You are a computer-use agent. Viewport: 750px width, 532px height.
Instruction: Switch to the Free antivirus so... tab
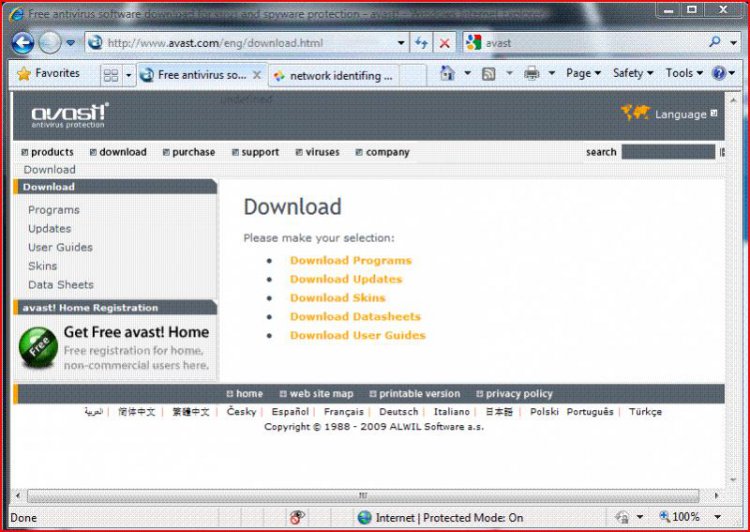(201, 75)
